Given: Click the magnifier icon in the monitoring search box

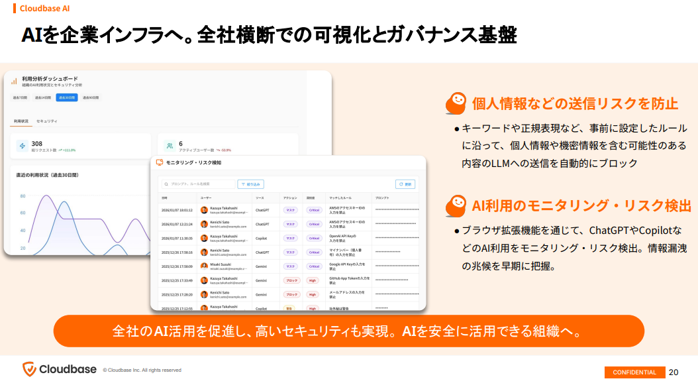Looking at the screenshot, I should click(166, 184).
